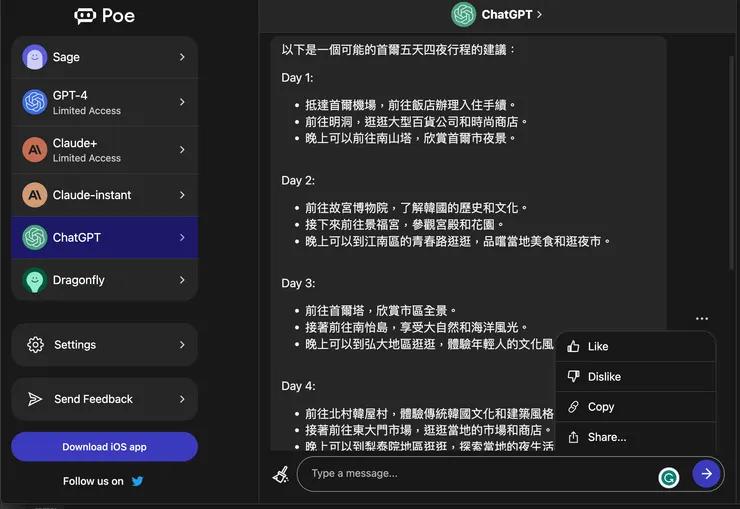Expand the Dragonfly row chevron
This screenshot has width=740, height=509.
click(182, 280)
